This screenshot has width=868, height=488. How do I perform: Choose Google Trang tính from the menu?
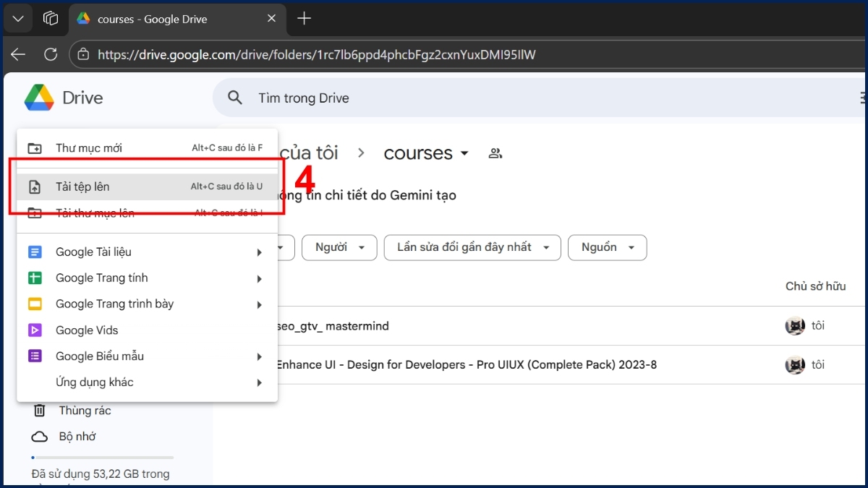(148, 278)
